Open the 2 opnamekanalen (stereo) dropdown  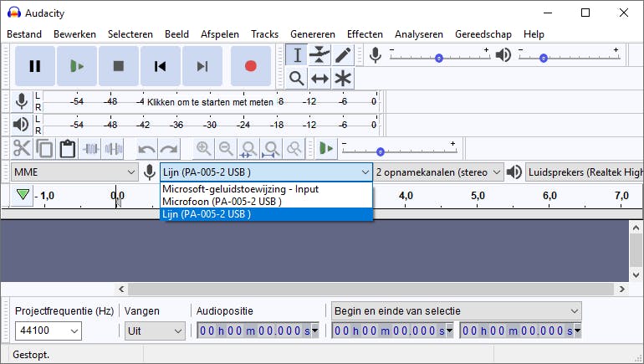click(x=438, y=172)
